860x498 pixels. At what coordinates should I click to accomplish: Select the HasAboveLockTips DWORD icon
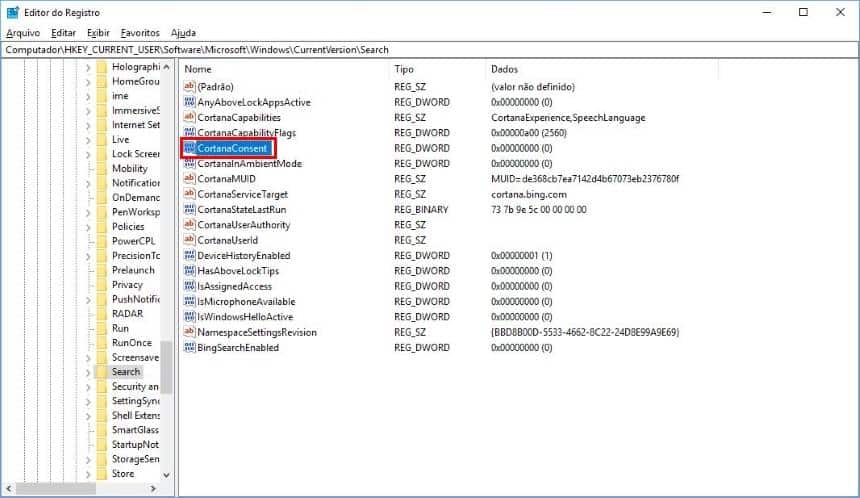pyautogui.click(x=189, y=271)
